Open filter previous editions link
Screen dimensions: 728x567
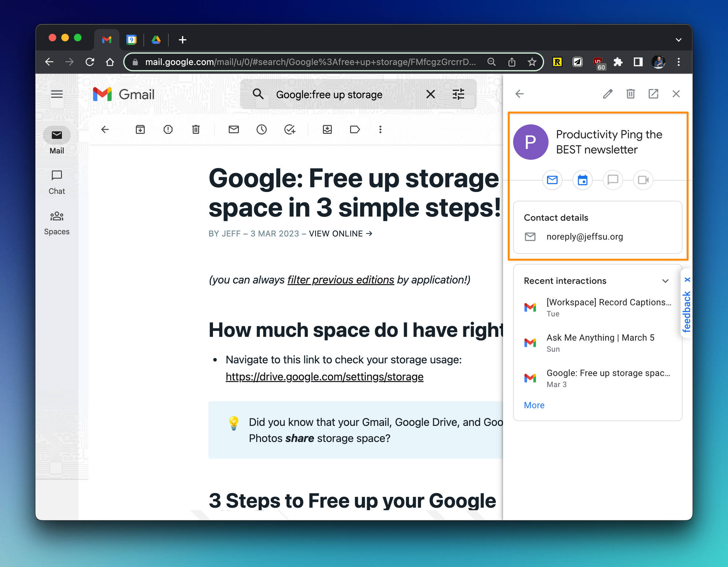[x=341, y=280]
